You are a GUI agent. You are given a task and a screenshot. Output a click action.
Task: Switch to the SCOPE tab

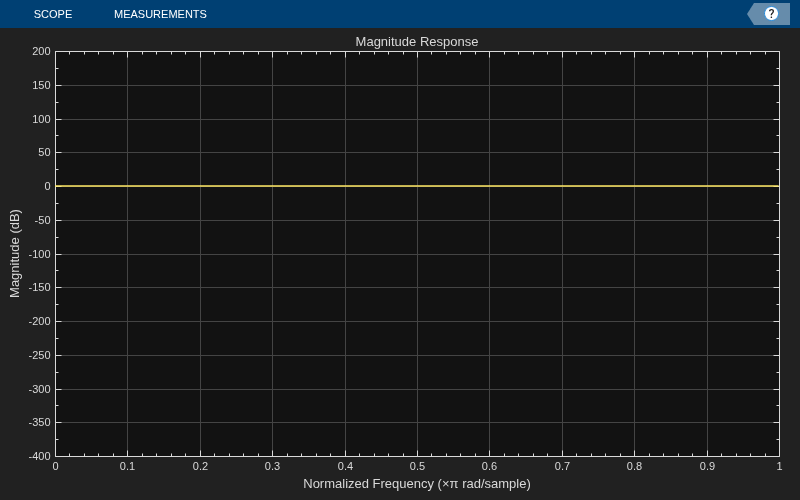pyautogui.click(x=53, y=14)
